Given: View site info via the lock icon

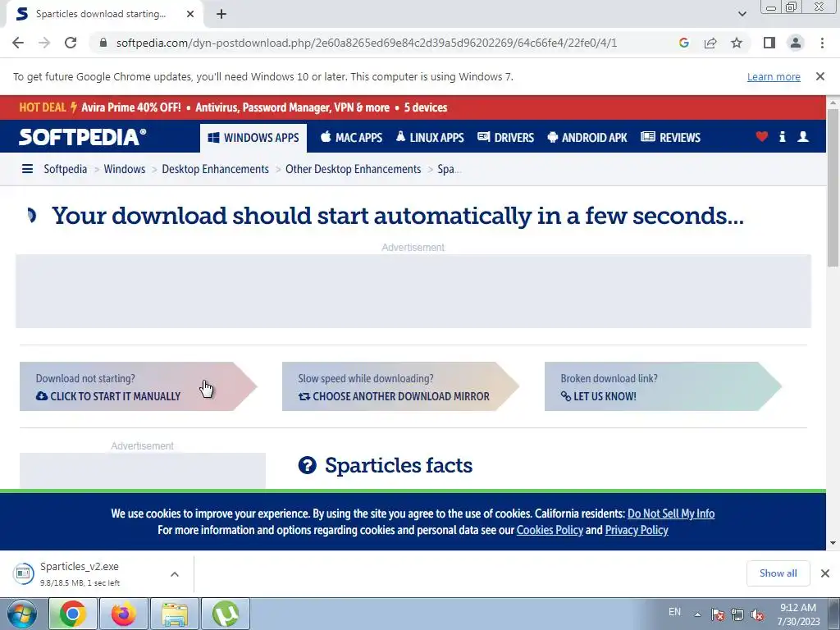Looking at the screenshot, I should (103, 43).
